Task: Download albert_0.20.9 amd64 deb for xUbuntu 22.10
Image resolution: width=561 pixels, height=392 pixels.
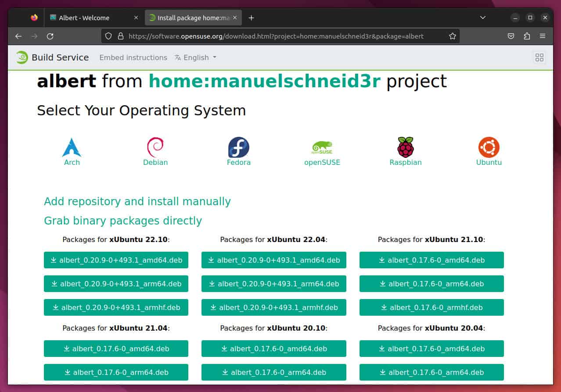Action: pos(116,260)
